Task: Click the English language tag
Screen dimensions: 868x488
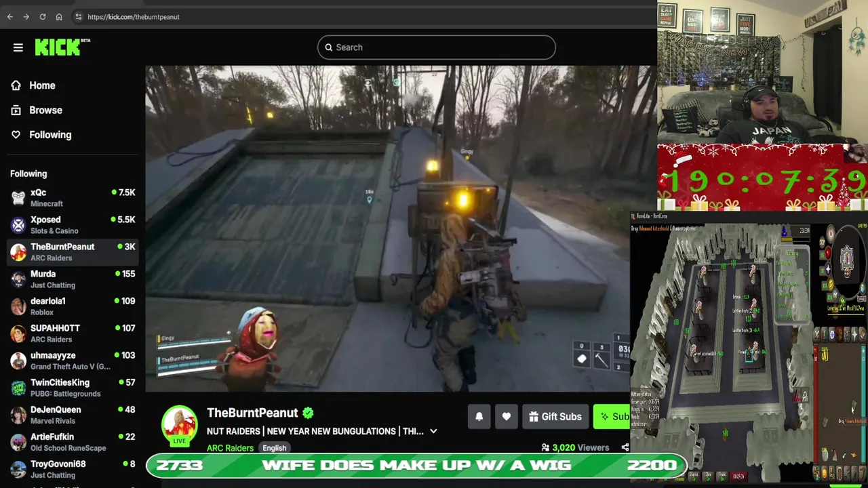Action: (x=275, y=448)
